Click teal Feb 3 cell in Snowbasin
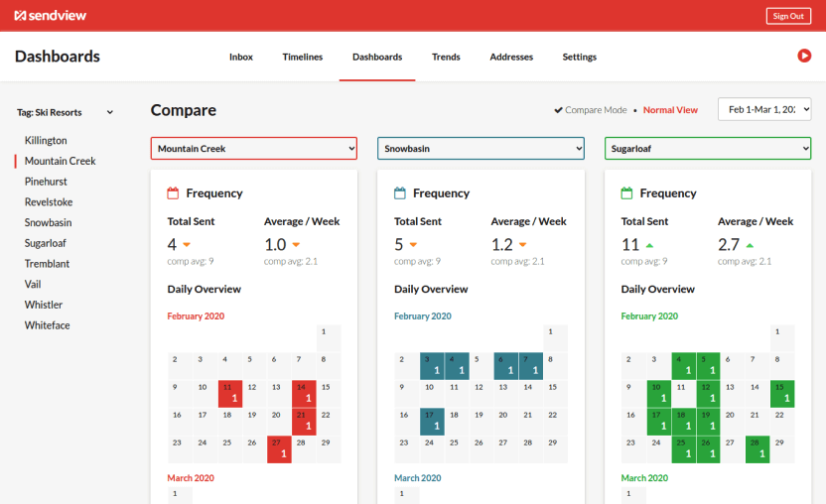This screenshot has height=504, width=826. [x=432, y=366]
